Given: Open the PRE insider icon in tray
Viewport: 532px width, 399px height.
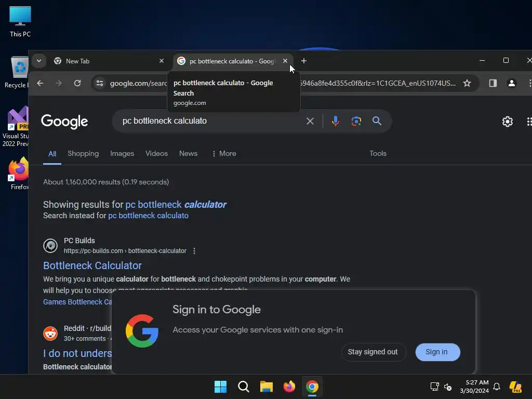Looking at the screenshot, I should point(515,387).
